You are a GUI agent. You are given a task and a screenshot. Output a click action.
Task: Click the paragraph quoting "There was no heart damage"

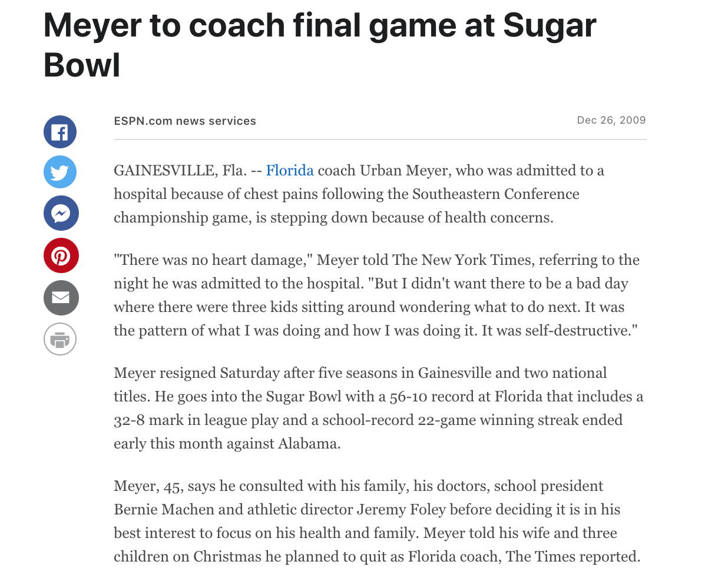pyautogui.click(x=377, y=295)
